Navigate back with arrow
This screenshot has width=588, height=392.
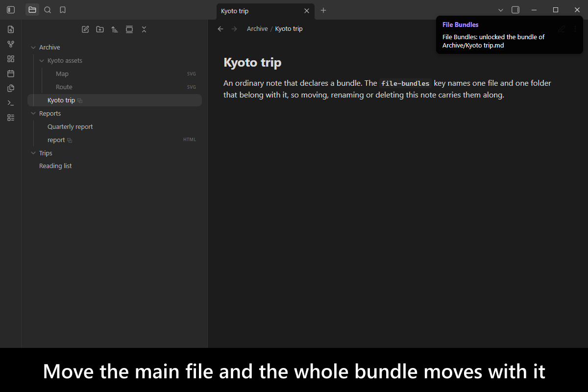click(220, 29)
